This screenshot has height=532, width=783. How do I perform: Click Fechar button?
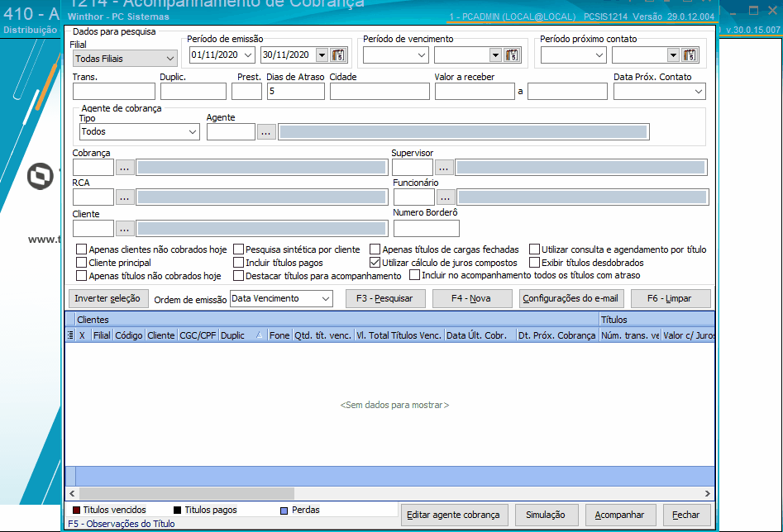[686, 515]
